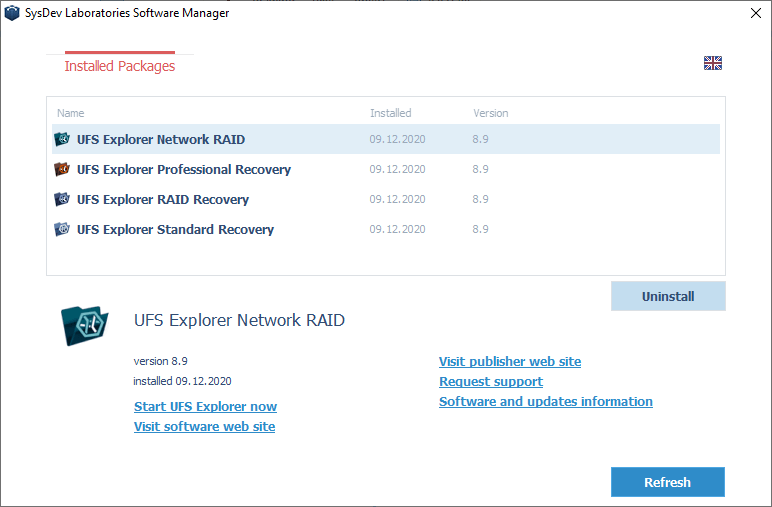Sort list by Installed column header
Viewport: 772px width, 507px height.
[x=390, y=113]
